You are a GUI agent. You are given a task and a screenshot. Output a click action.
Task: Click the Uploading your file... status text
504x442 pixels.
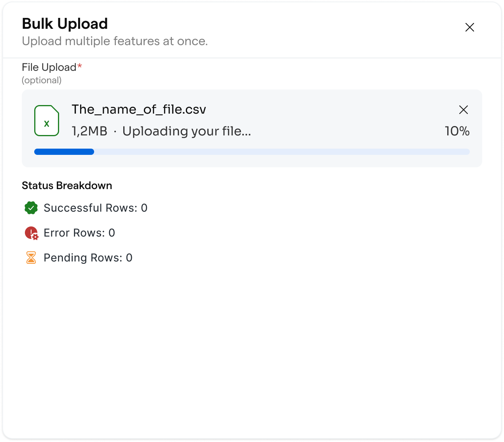click(x=187, y=132)
